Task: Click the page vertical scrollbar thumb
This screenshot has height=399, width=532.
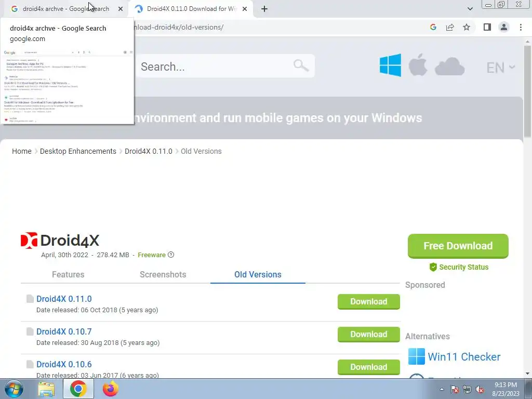Action: click(527, 91)
